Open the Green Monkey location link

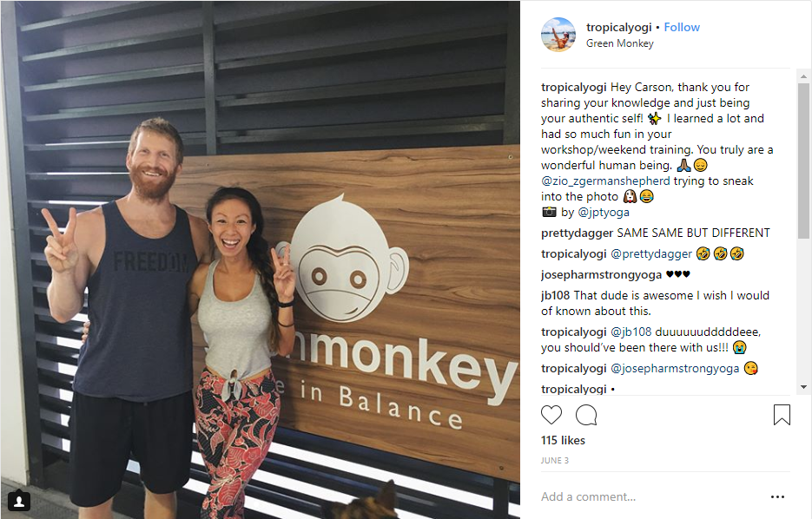[x=619, y=43]
